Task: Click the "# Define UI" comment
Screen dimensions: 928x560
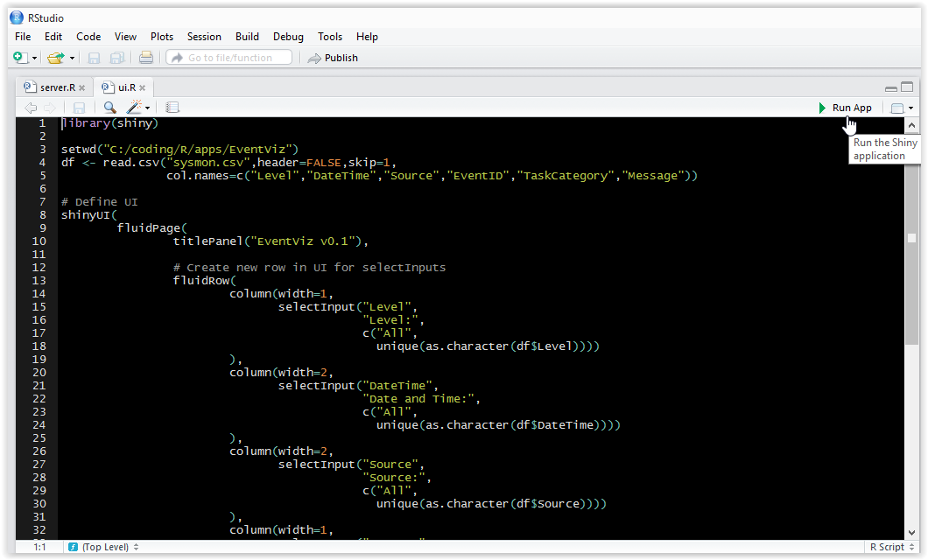Action: tap(100, 201)
